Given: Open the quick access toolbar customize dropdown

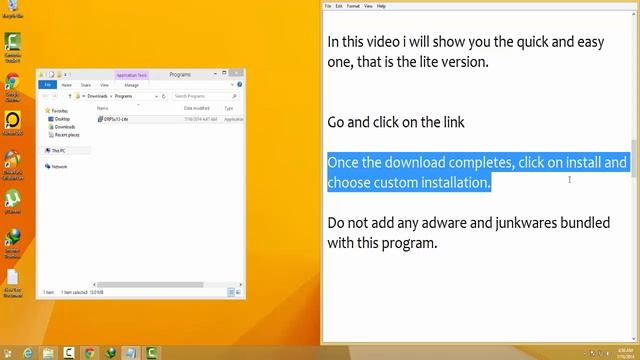Looking at the screenshot, I should tap(65, 75).
